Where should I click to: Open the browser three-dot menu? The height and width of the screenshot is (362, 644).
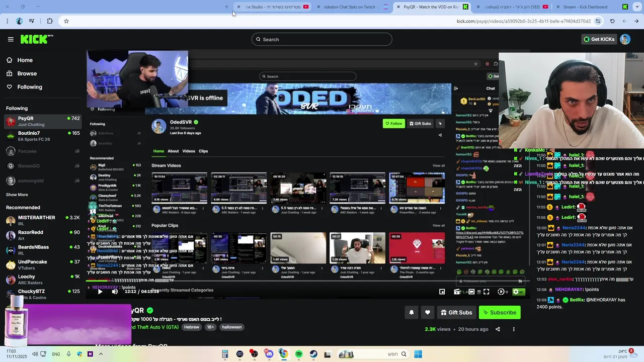[7, 21]
